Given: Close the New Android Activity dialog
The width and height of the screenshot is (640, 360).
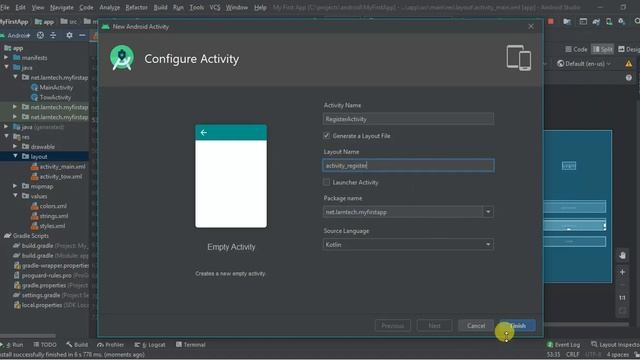Looking at the screenshot, I should coord(531,27).
